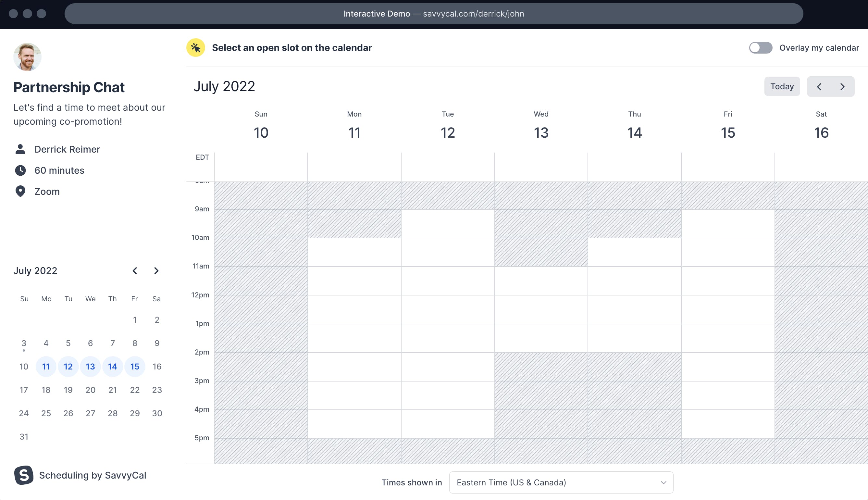Click the forward navigation chevron right
The width and height of the screenshot is (868, 500).
[x=842, y=86]
